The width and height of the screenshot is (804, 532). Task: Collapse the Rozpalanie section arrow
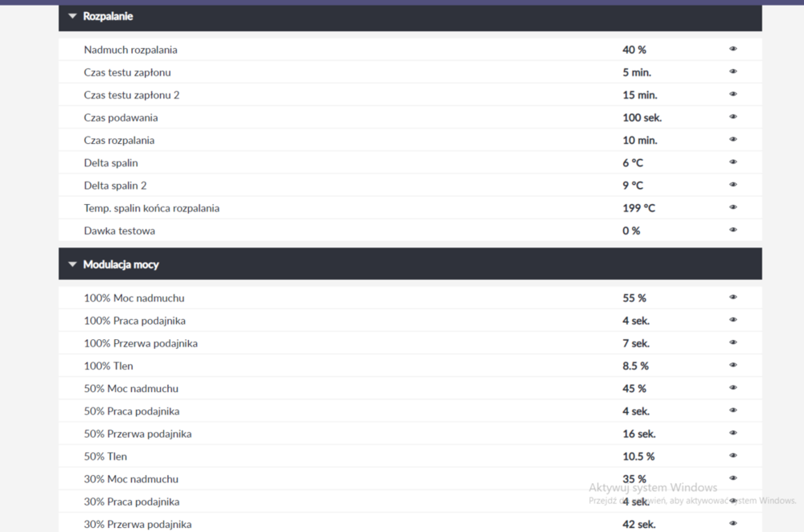pos(72,16)
